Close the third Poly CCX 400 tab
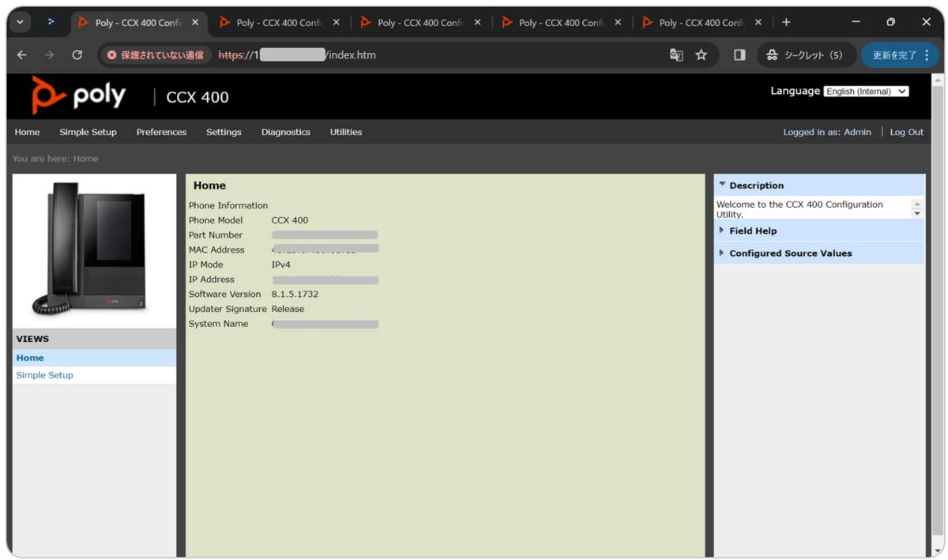Viewport: 948px width, 560px height. (x=477, y=23)
